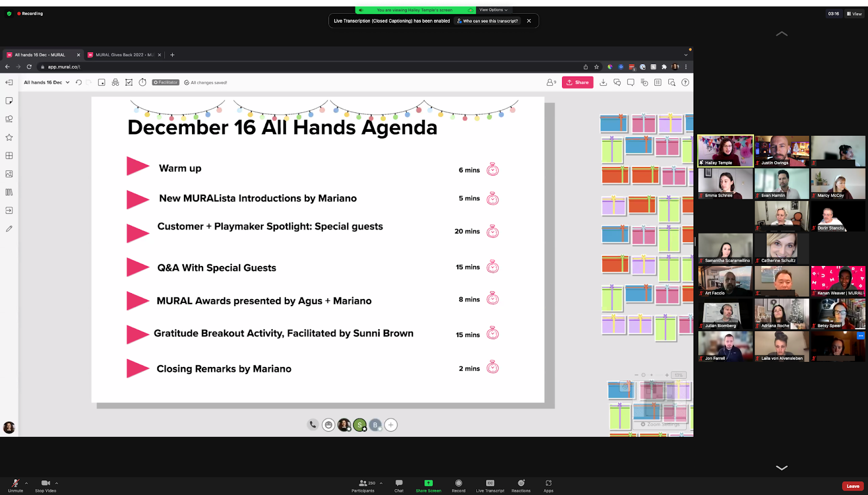868x495 pixels.
Task: Show previous page of video gallery
Action: 782,34
